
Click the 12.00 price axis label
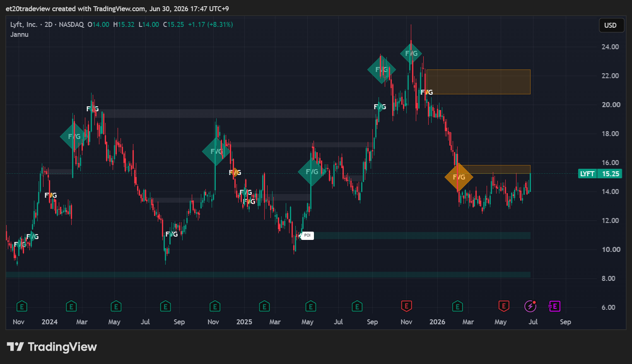click(610, 220)
